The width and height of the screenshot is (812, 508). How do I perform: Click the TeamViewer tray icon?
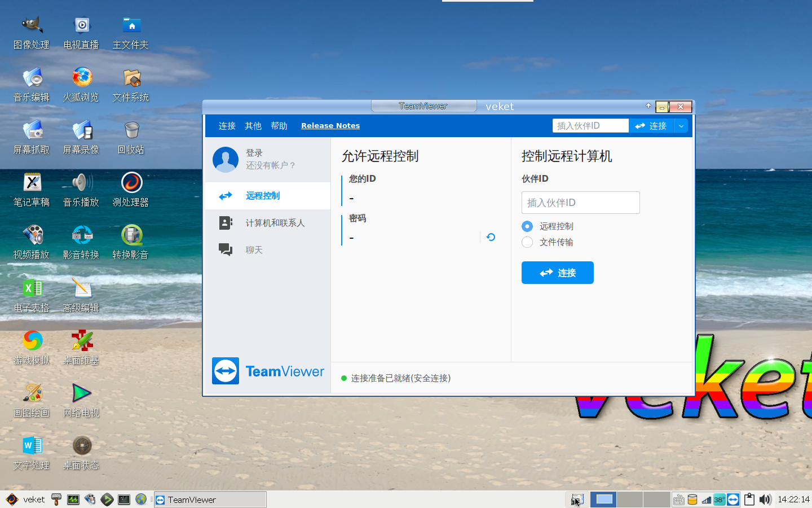tap(732, 500)
